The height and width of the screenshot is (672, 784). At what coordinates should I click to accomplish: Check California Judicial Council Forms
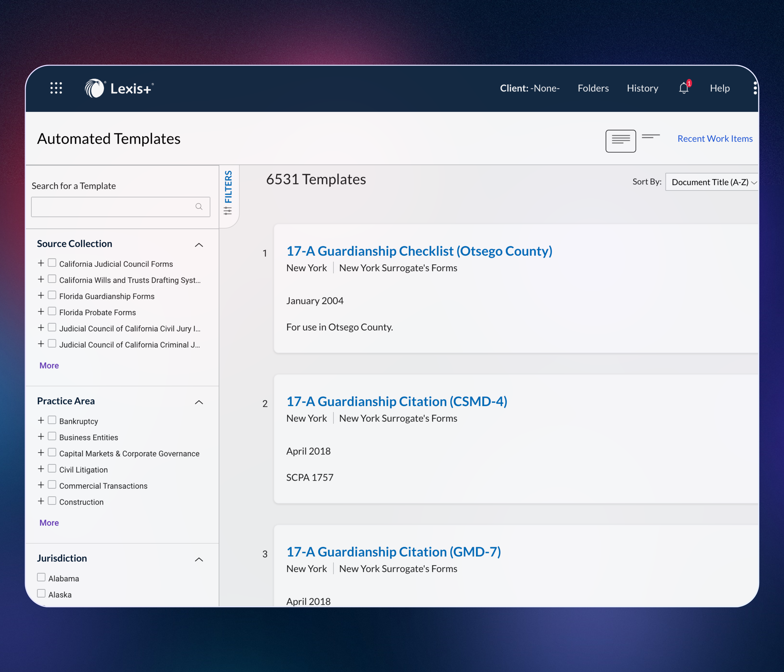52,263
